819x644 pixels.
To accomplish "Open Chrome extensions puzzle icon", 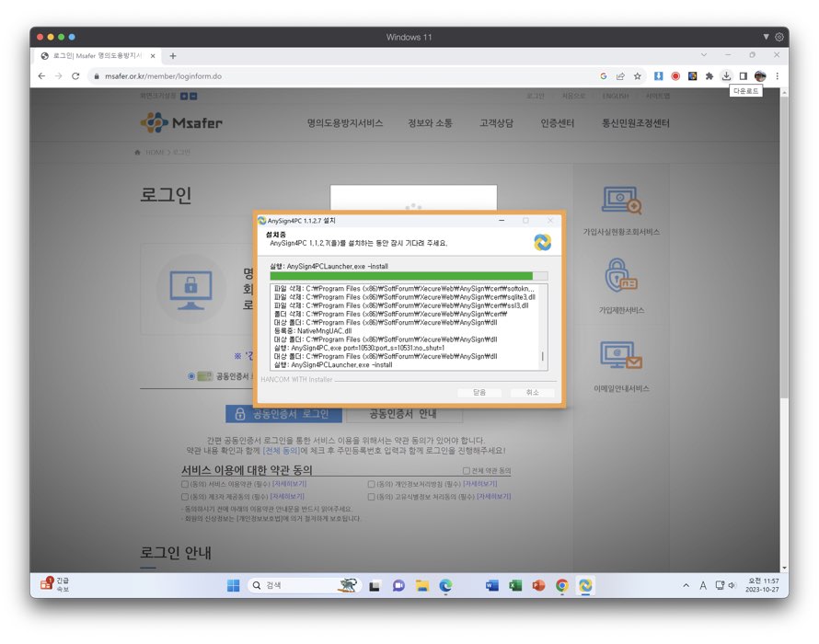I will point(709,76).
